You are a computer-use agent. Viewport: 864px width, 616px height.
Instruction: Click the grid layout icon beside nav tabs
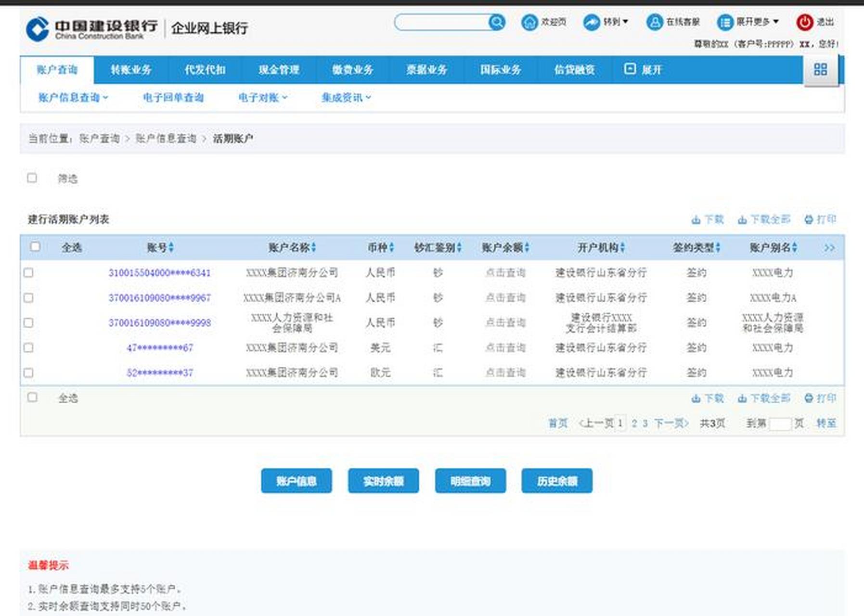[x=820, y=70]
